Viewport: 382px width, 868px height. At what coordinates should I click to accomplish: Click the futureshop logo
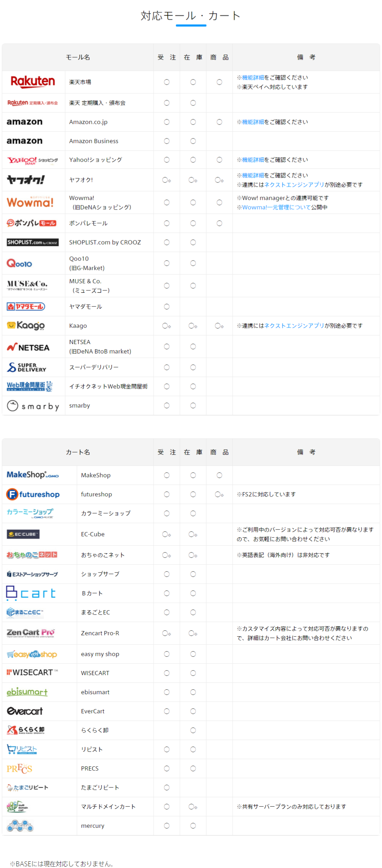pos(33,494)
